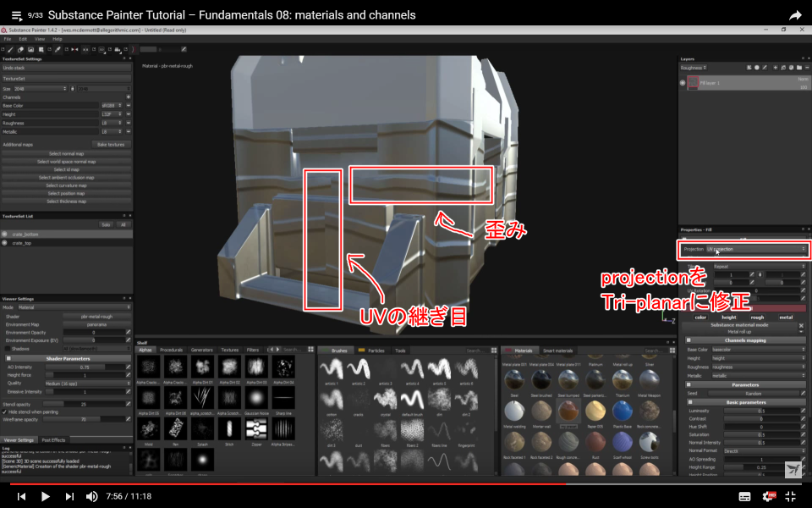Toggle the Shadows checkbox
Image resolution: width=812 pixels, height=508 pixels.
coord(8,349)
